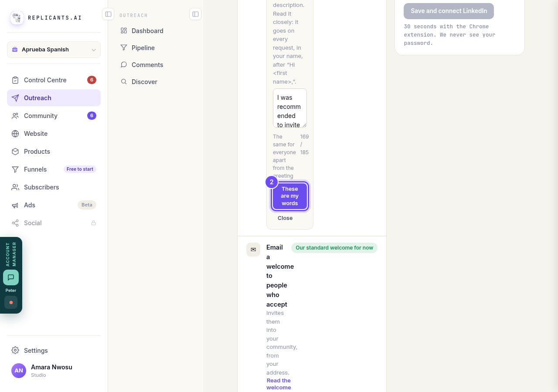The height and width of the screenshot is (392, 558).
Task: Open the Outreach Pipeline view
Action: pyautogui.click(x=156, y=48)
